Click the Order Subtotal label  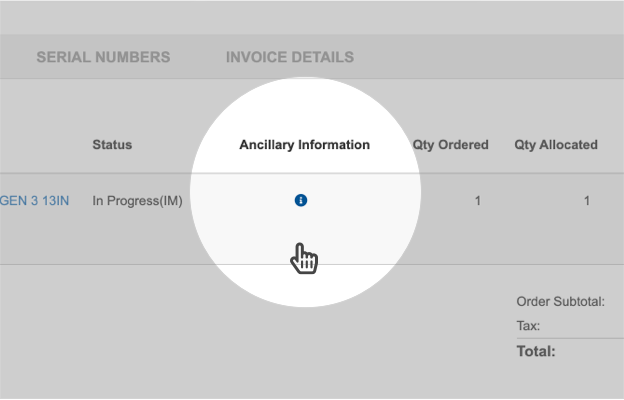560,301
